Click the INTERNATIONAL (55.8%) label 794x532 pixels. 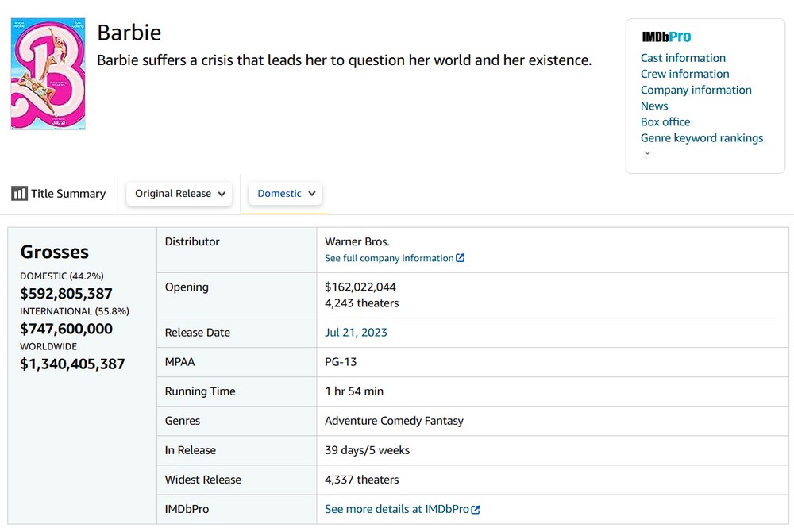(x=75, y=311)
